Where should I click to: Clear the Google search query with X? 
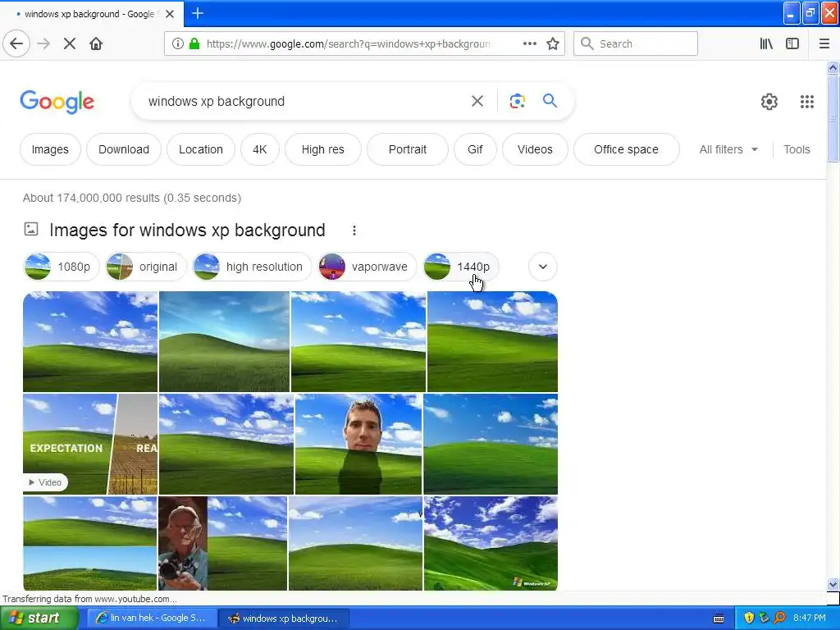coord(477,101)
